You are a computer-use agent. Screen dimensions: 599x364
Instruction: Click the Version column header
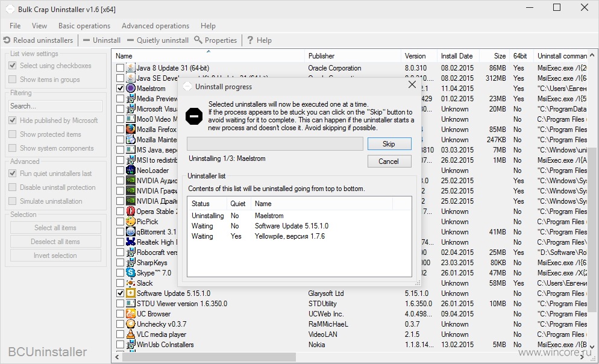[419, 56]
